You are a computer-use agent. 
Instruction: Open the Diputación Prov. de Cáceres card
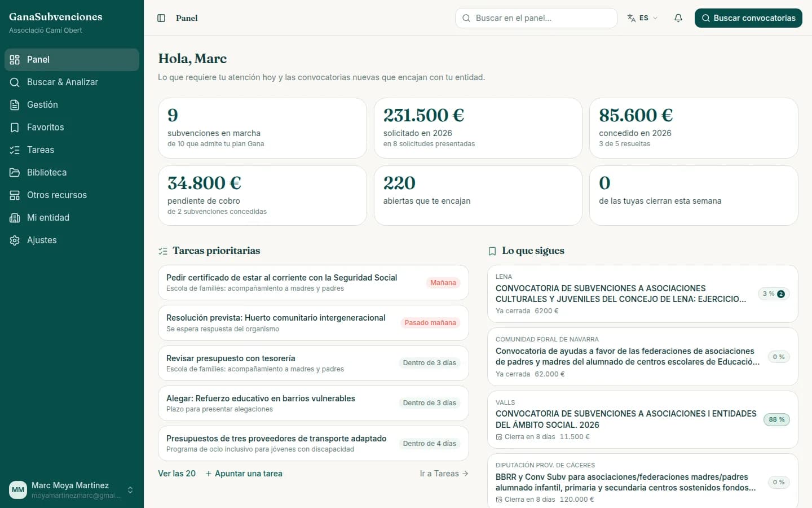(x=643, y=481)
